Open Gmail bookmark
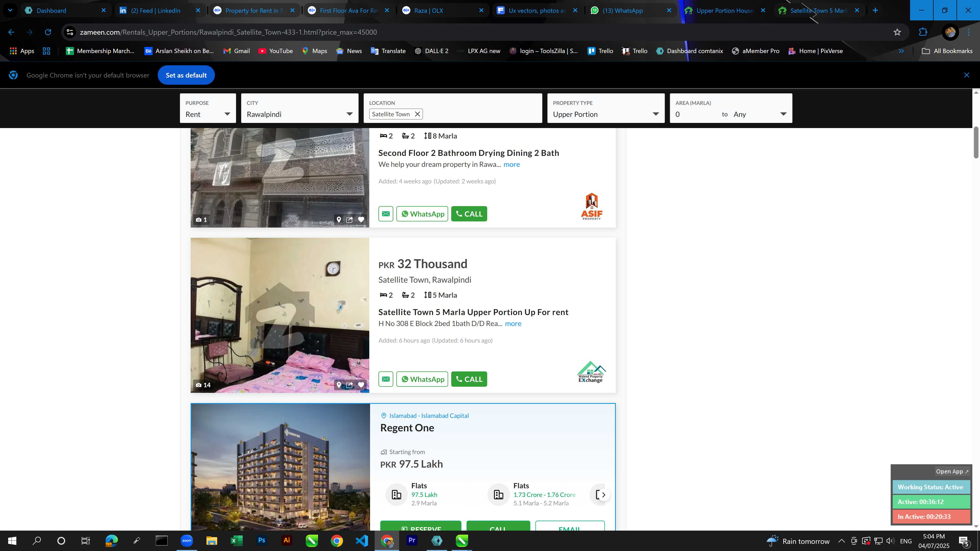 [x=237, y=51]
